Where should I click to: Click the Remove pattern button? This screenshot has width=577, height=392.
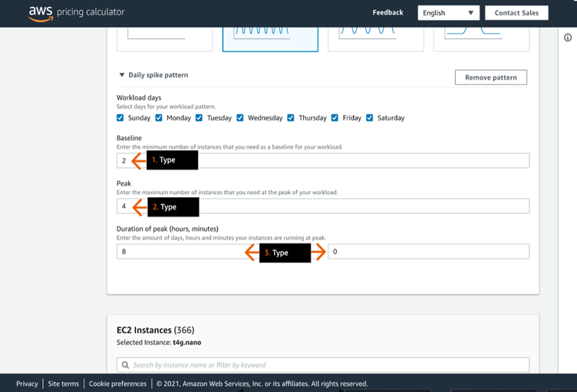click(490, 77)
